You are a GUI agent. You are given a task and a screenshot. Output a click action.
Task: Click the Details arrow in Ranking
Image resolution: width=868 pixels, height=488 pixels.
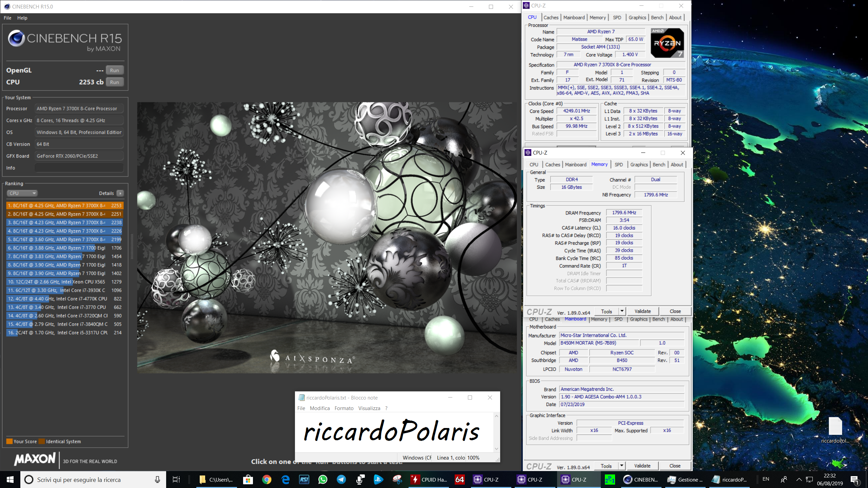[x=120, y=193]
